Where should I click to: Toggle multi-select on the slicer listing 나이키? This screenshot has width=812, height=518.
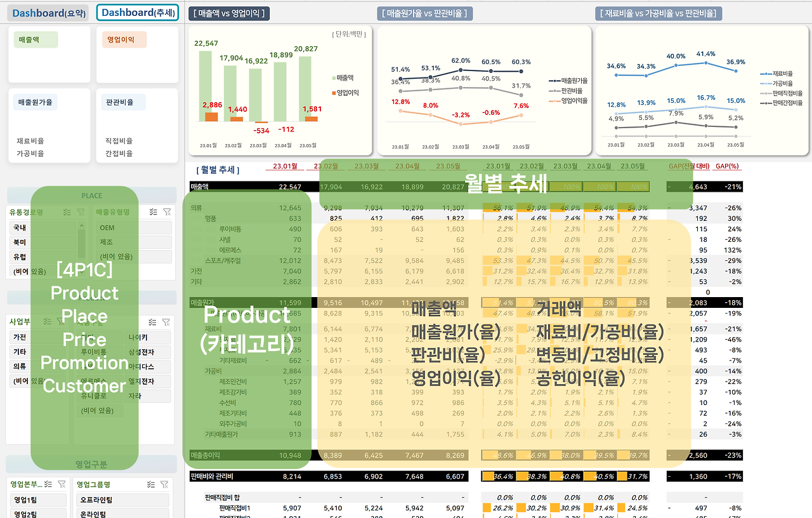pos(152,322)
